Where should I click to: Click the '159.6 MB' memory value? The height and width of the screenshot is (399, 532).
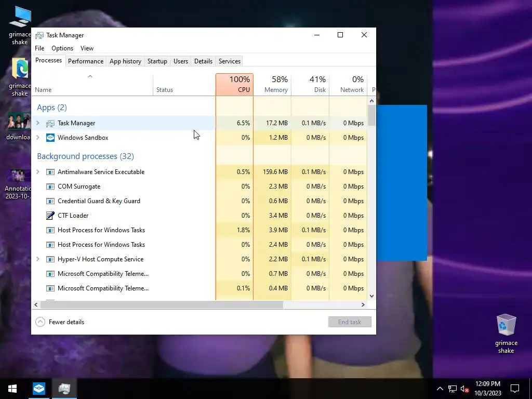(275, 172)
